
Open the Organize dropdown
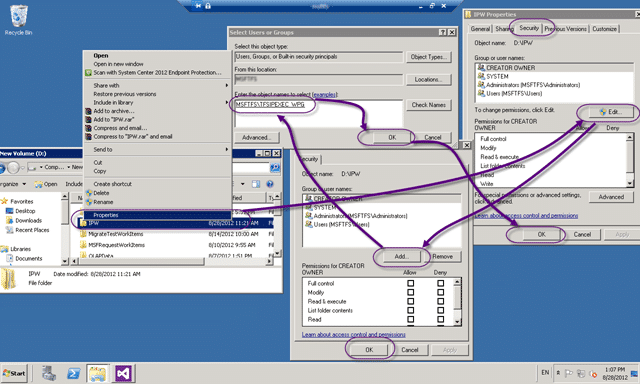13,184
